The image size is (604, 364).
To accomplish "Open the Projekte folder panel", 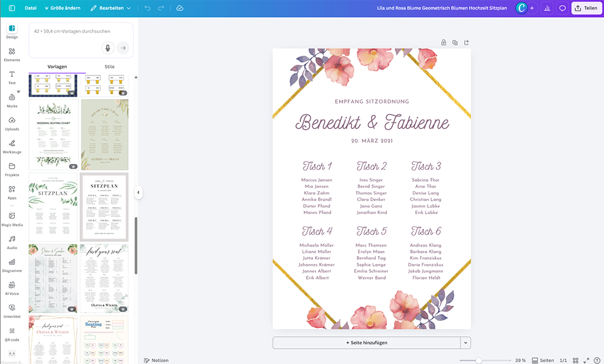I will [12, 169].
